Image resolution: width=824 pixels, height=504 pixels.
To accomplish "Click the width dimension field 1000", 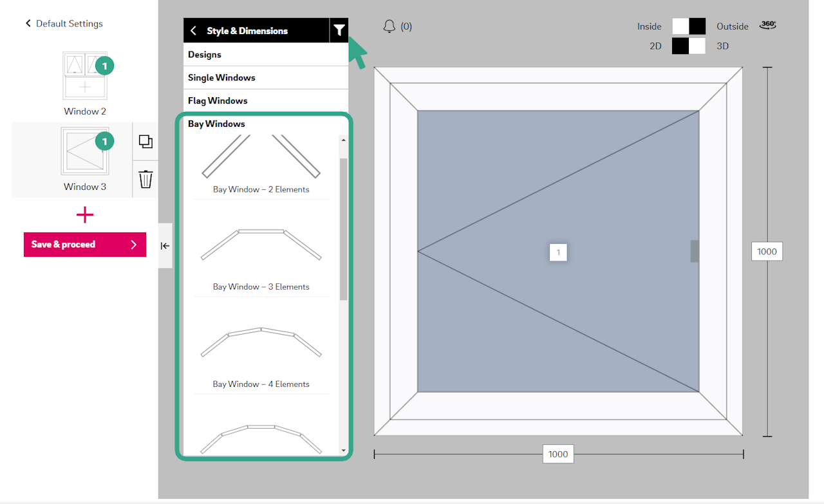I will pos(558,454).
